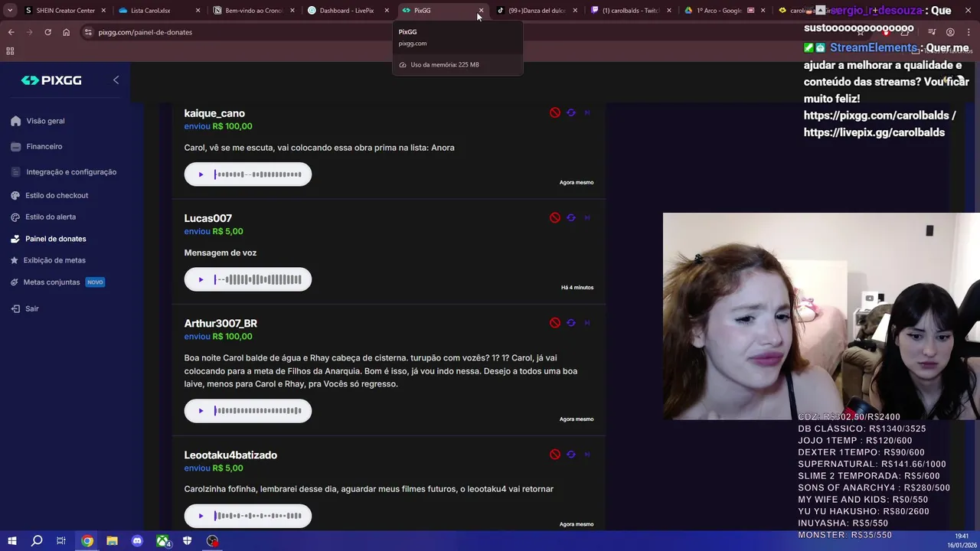Viewport: 980px width, 551px height.
Task: Click the kaique_cano donor name
Action: 214,113
